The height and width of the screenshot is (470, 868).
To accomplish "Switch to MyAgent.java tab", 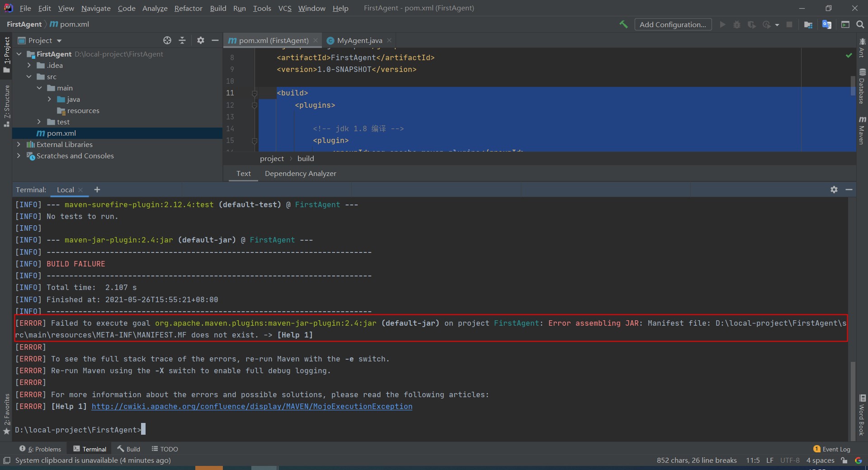I will click(x=359, y=40).
